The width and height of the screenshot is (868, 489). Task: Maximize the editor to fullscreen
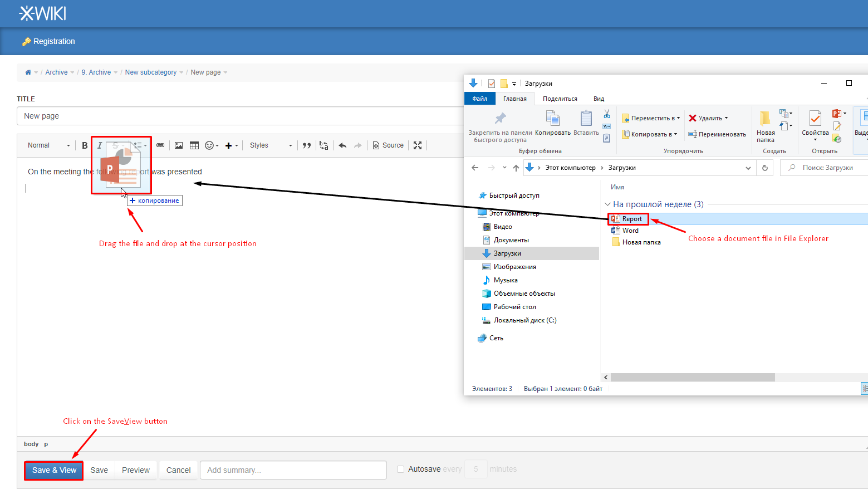tap(418, 145)
